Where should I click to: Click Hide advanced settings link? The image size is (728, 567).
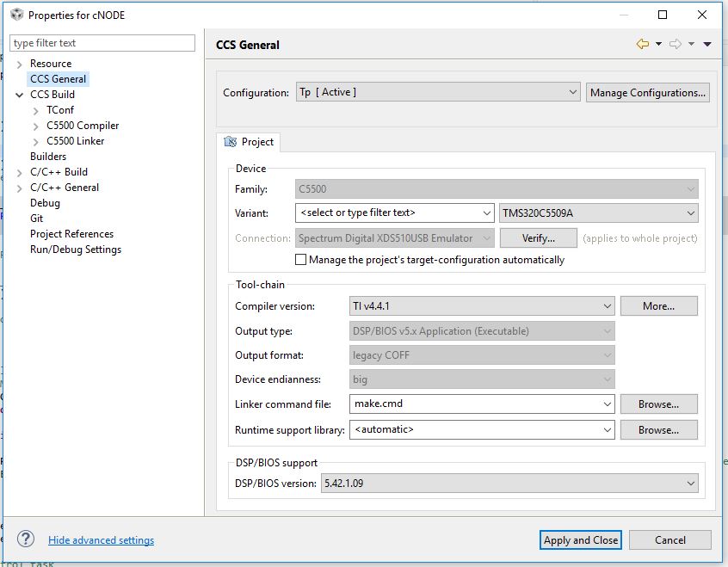(101, 540)
